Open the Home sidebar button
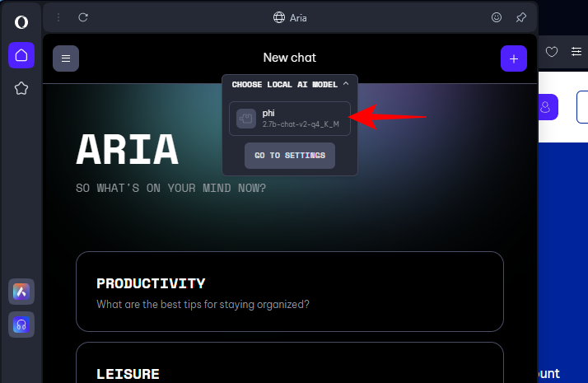 tap(21, 55)
